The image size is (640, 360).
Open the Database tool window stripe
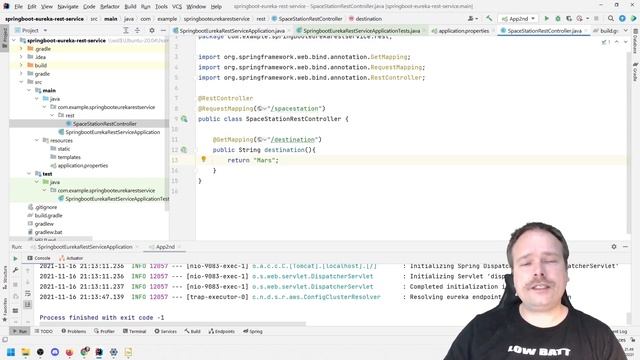pyautogui.click(x=635, y=41)
